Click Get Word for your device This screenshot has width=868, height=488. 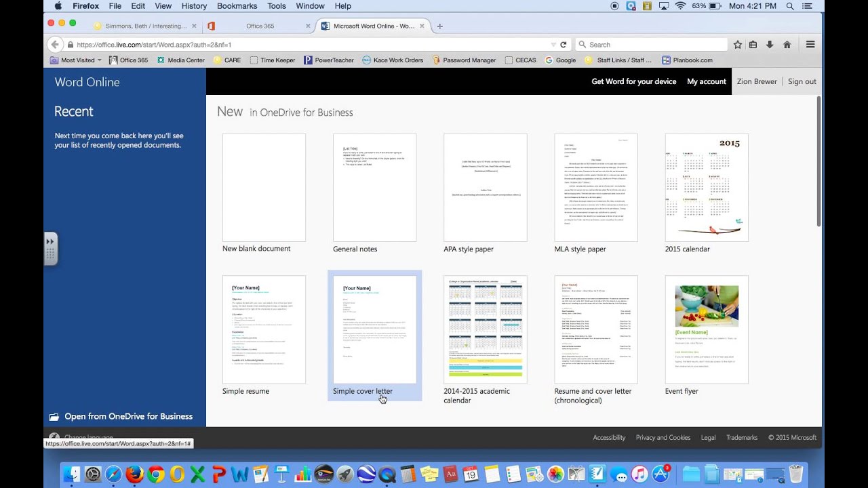[633, 81]
